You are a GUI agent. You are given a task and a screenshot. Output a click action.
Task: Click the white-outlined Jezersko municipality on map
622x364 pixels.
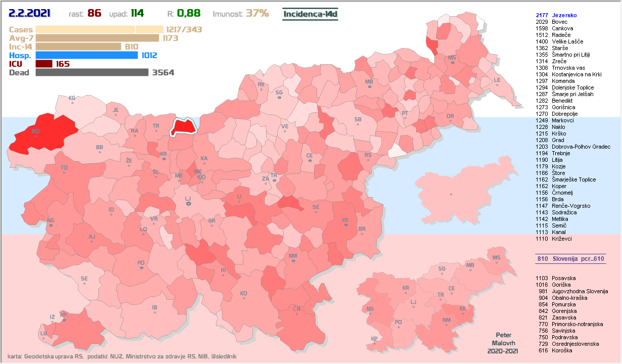tap(183, 126)
